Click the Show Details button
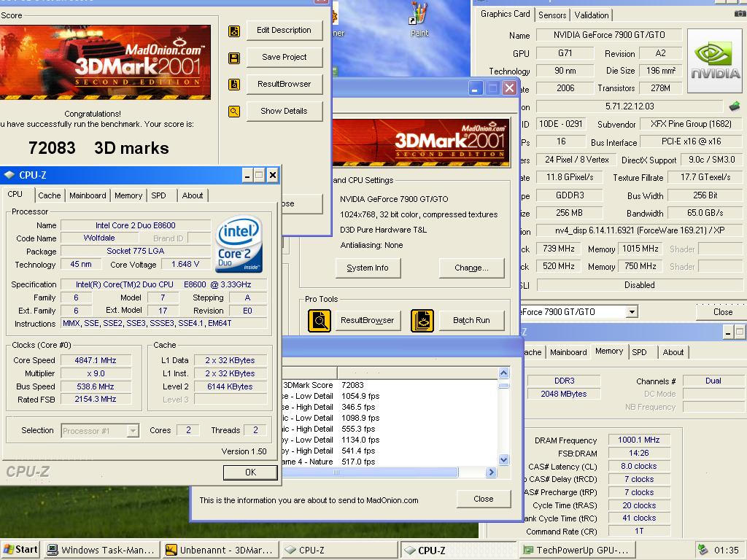 (x=285, y=111)
